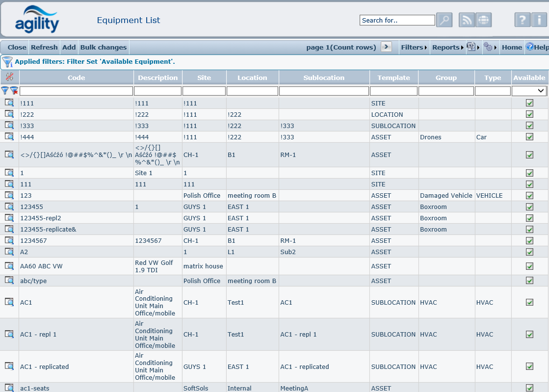Open the Available column filter dropdown
549x392 pixels.
coord(529,91)
